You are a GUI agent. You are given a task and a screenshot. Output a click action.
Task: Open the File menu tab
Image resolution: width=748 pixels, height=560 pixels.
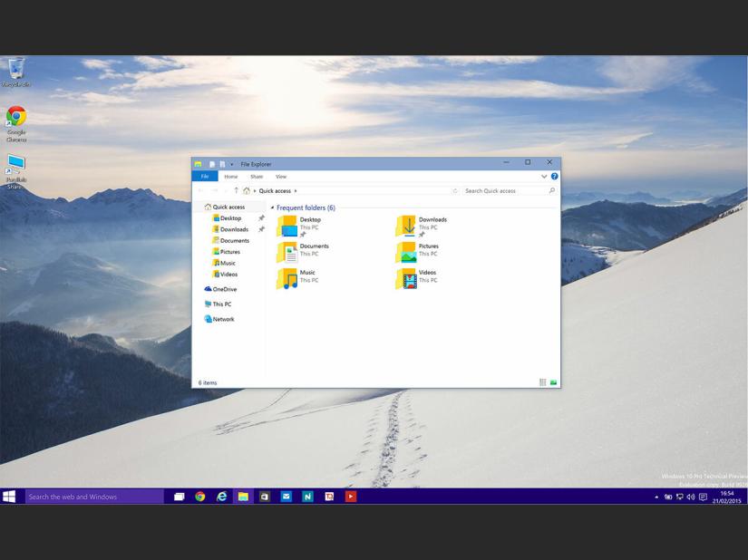coord(205,177)
